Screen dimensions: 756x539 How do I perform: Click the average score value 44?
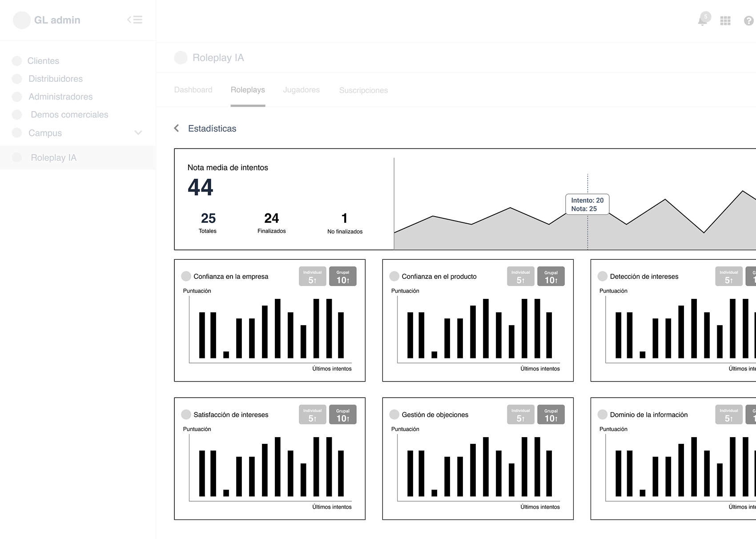click(201, 187)
